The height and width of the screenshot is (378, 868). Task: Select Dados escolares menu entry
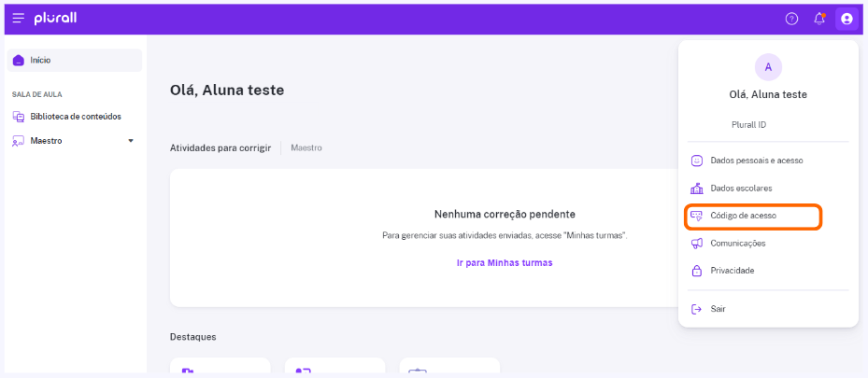coord(768,189)
